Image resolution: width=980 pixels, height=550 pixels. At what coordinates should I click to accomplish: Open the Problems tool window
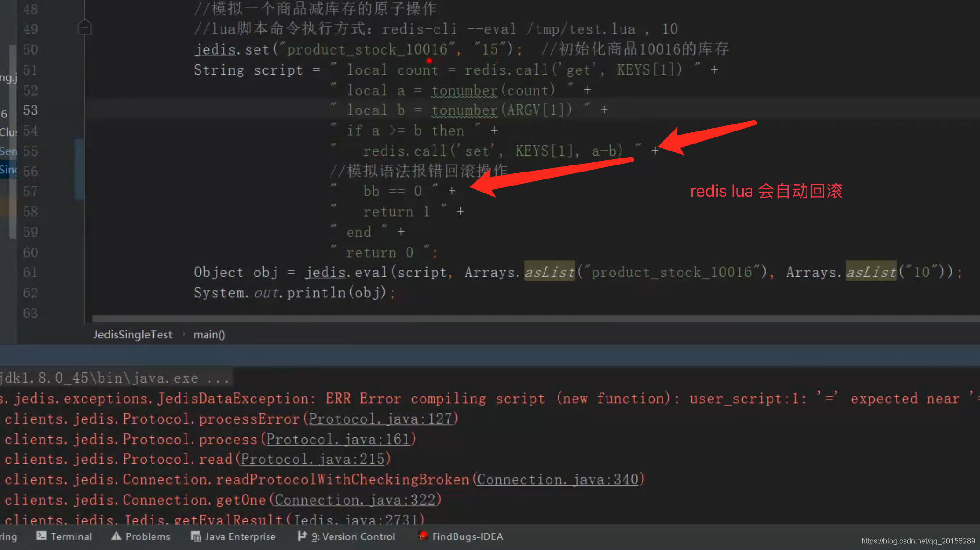(x=141, y=536)
